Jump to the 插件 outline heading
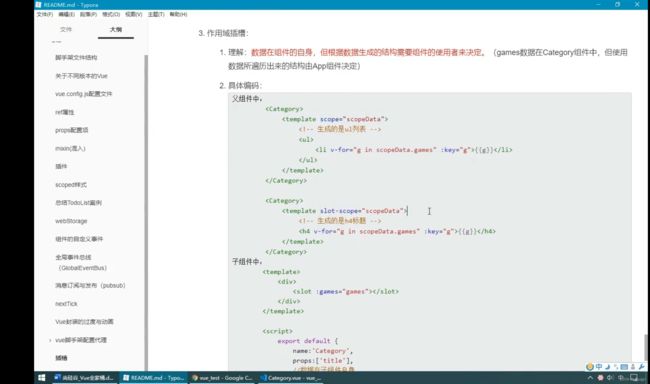The image size is (650, 384). click(61, 166)
